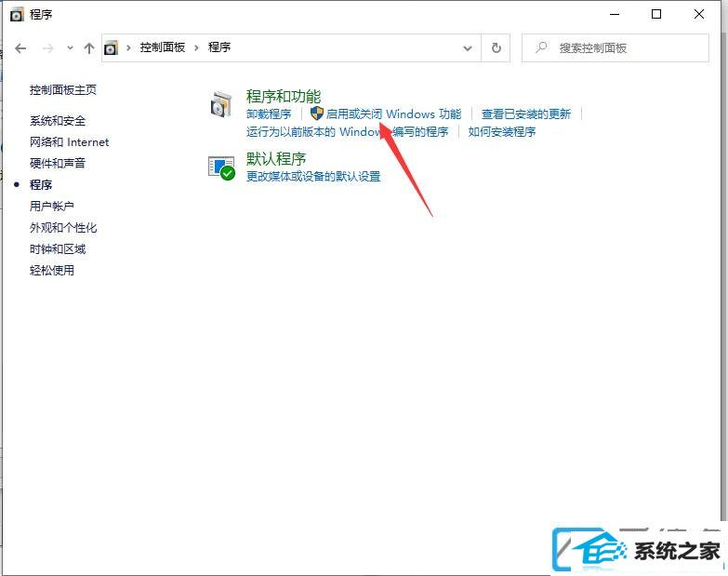Open 用户帐户 category
This screenshot has width=728, height=576.
[52, 206]
